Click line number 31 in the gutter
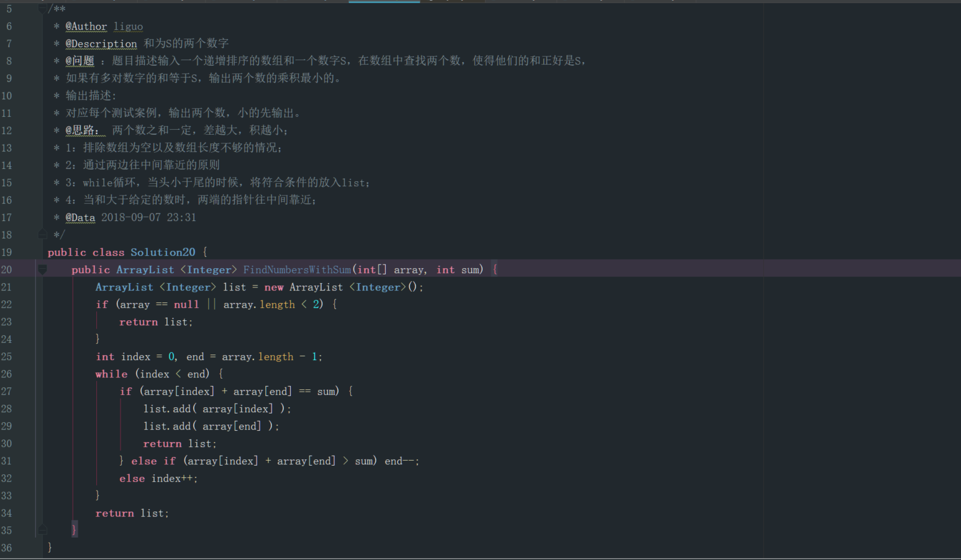The height and width of the screenshot is (560, 961). click(6, 461)
